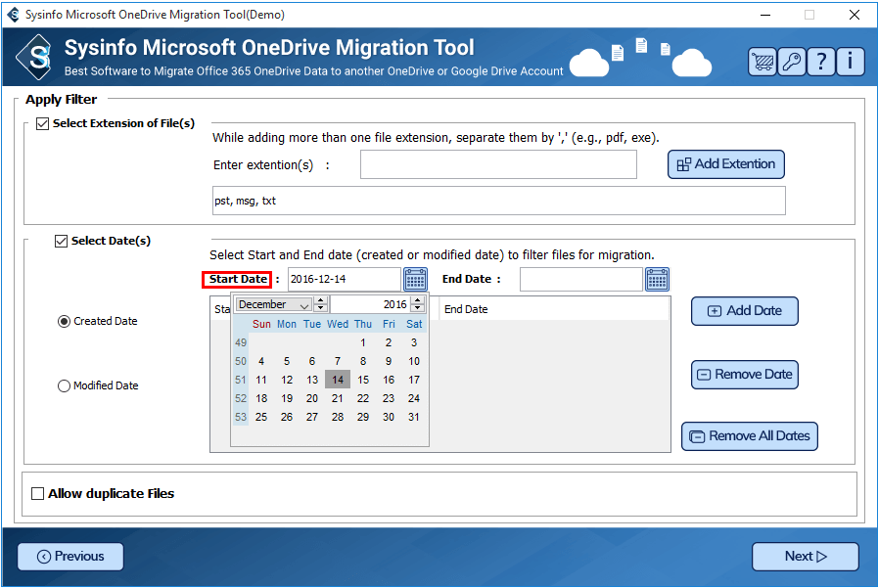
Task: Click the Start Date field showing 2016-12-14
Action: (x=344, y=279)
